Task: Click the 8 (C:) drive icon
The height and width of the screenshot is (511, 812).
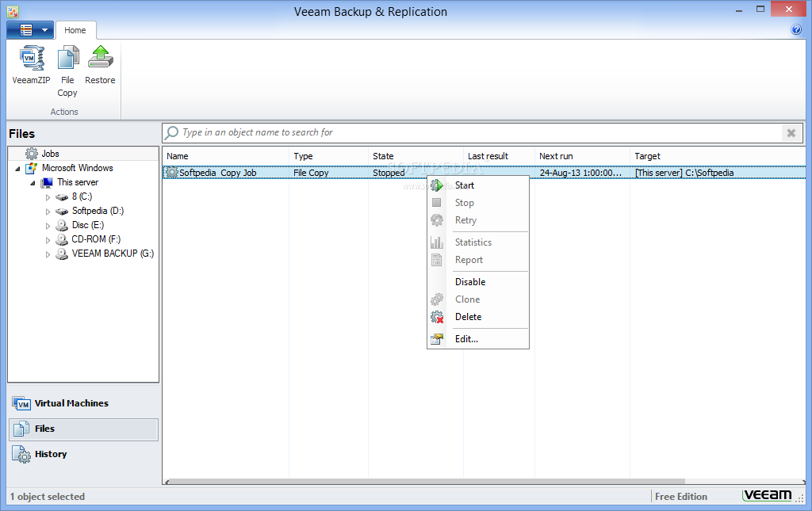Action: (x=62, y=197)
